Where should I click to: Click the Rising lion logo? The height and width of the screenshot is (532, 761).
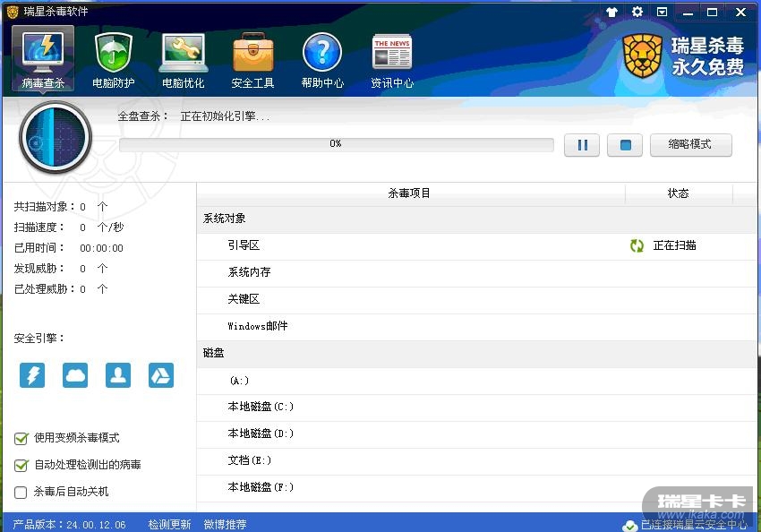pos(643,56)
